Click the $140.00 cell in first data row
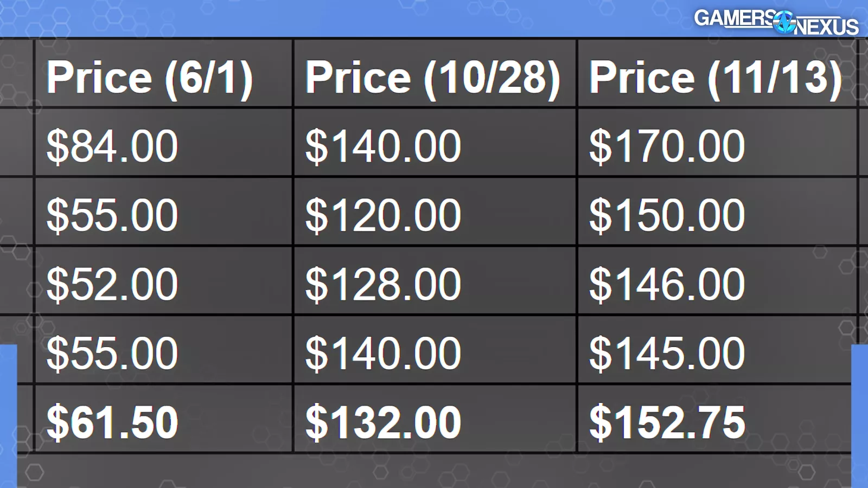868x488 pixels. [383, 146]
